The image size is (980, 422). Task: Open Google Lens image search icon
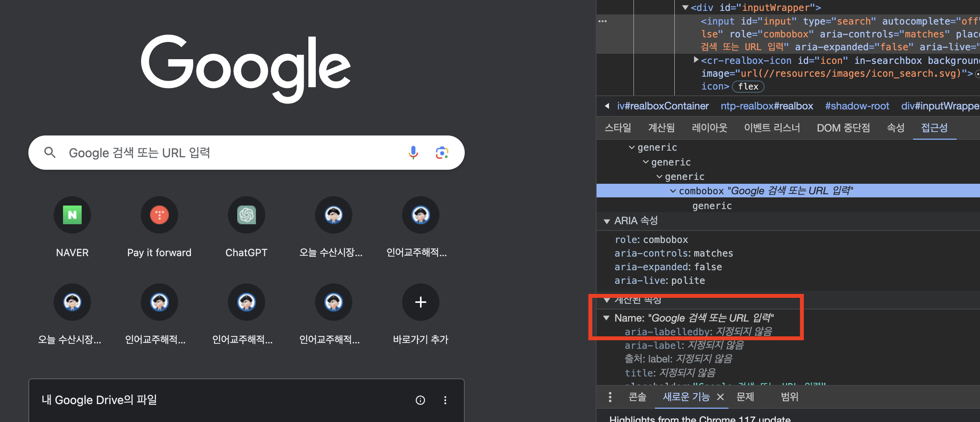click(442, 153)
